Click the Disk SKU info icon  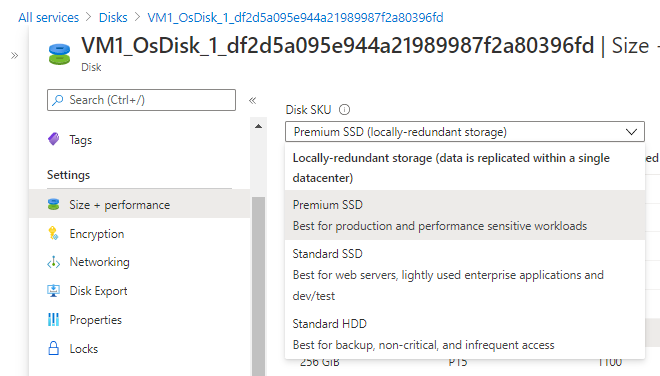(344, 110)
